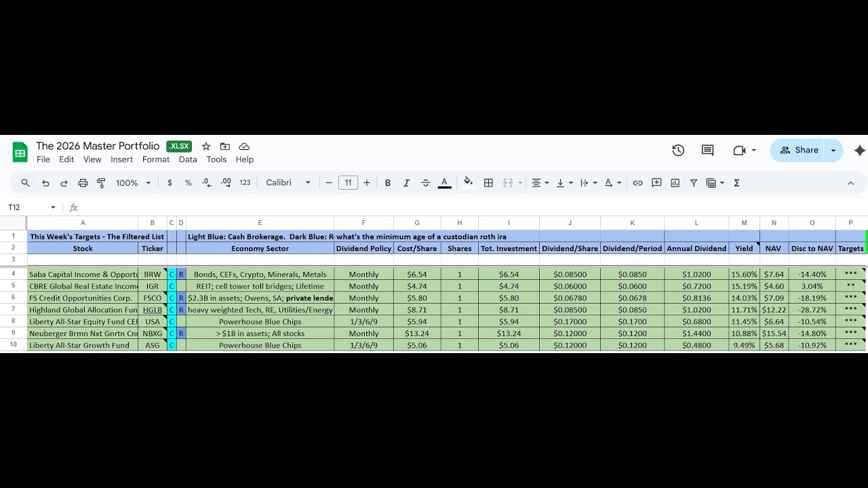The width and height of the screenshot is (868, 488).
Task: Rename title The 2026 Master Portfolio
Action: click(x=98, y=146)
